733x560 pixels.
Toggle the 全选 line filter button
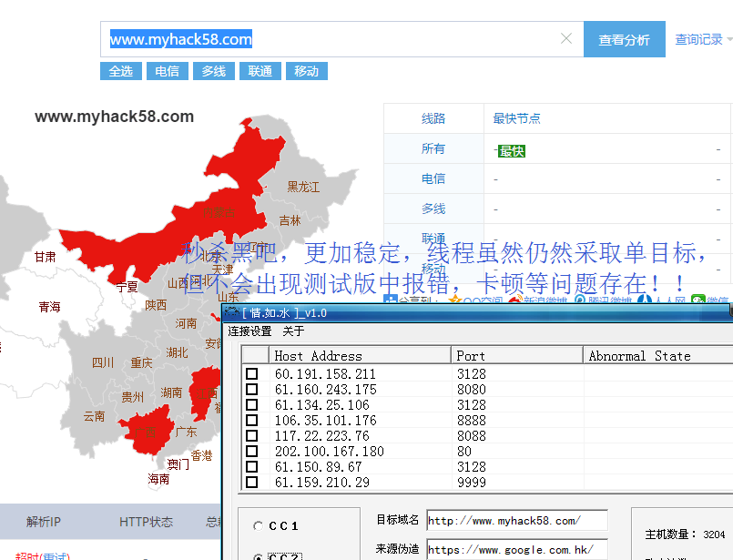click(121, 71)
